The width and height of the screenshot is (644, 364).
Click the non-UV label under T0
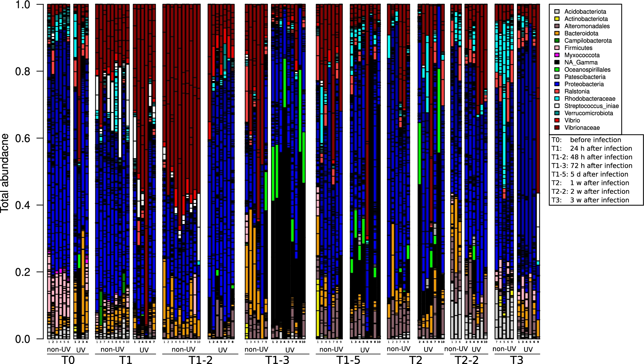tap(59, 349)
